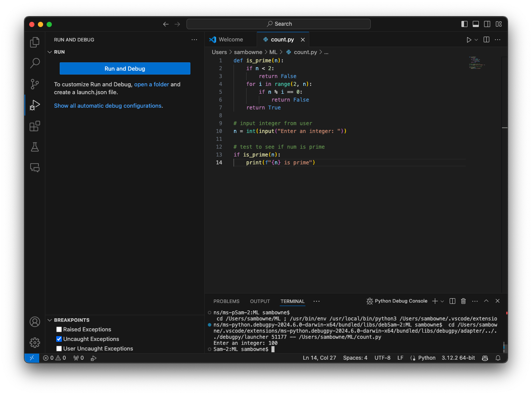The image size is (532, 395).
Task: Open the Explorer view in activity bar
Action: [35, 42]
